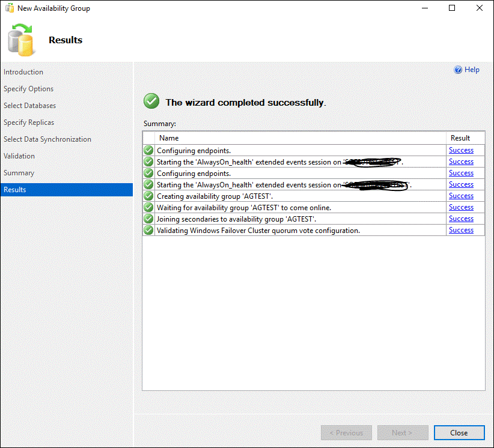494x448 pixels.
Task: Open the Help link text
Action: click(472, 70)
